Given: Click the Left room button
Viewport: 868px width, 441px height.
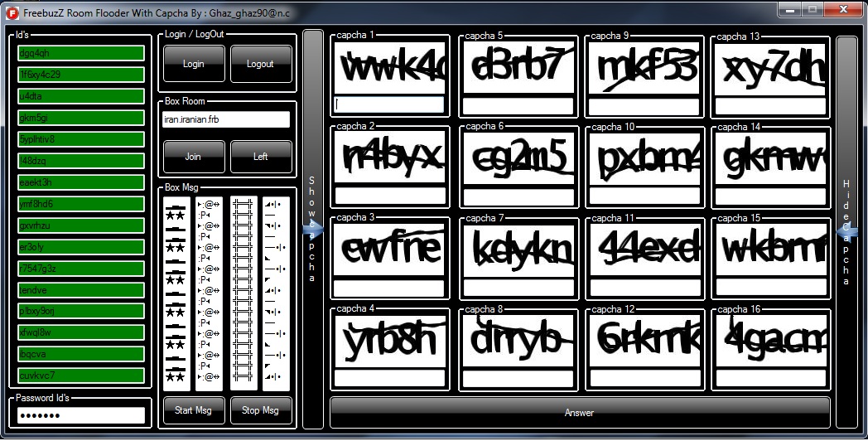Looking at the screenshot, I should click(261, 157).
